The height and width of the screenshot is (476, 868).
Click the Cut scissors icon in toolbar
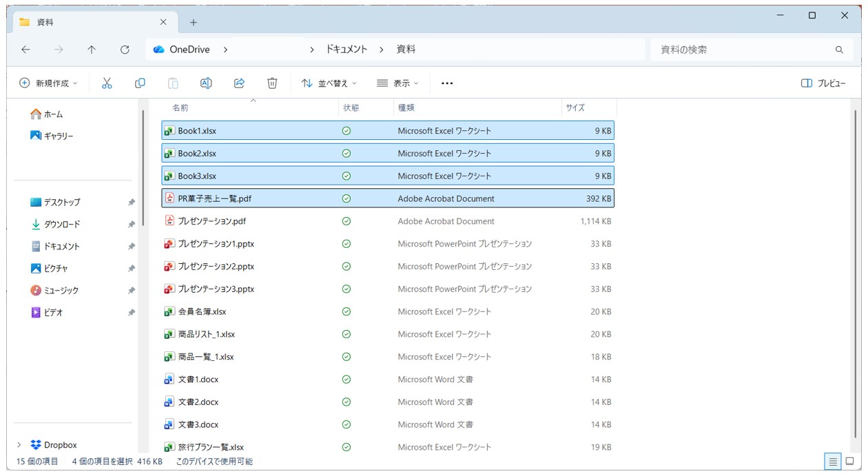pos(107,83)
